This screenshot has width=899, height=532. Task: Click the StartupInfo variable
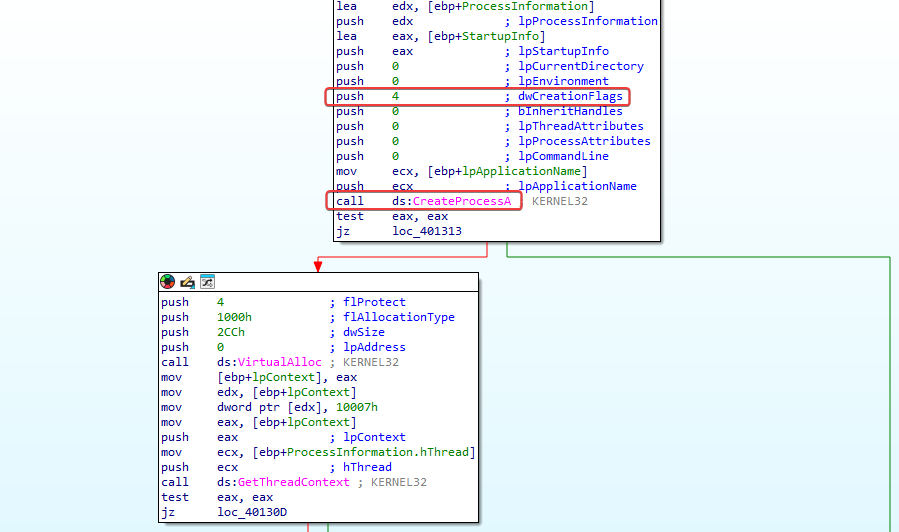point(500,36)
